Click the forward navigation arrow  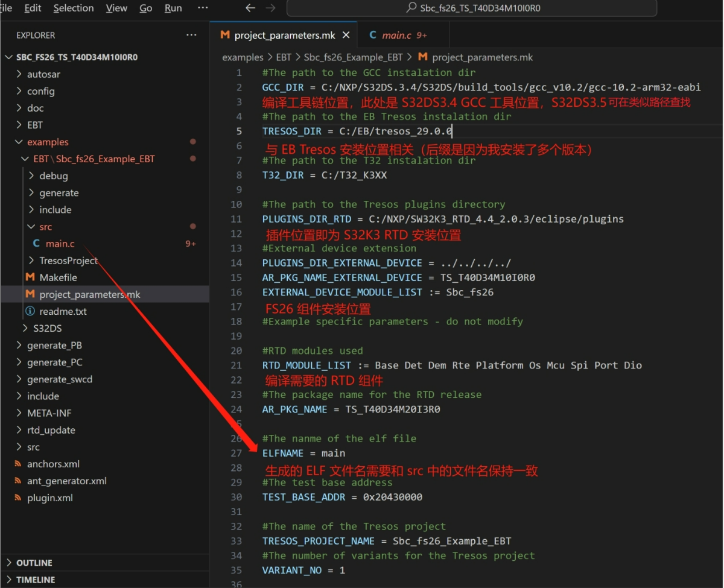(270, 8)
